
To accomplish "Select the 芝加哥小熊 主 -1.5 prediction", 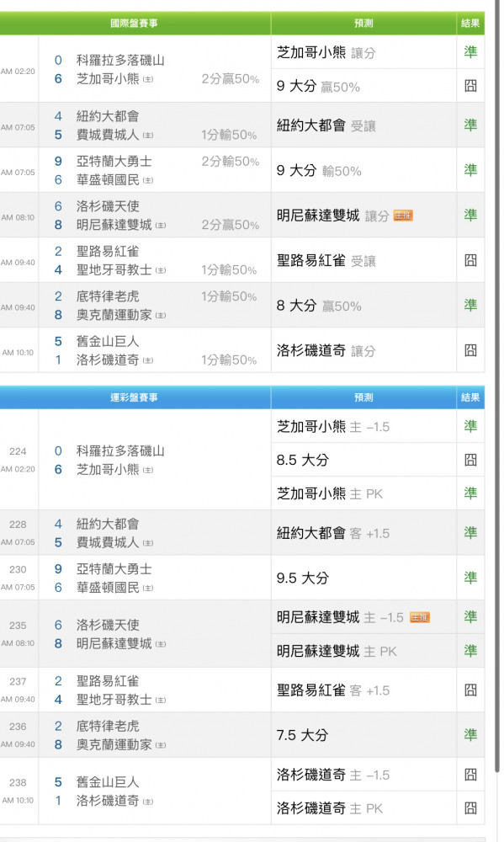I will (333, 427).
